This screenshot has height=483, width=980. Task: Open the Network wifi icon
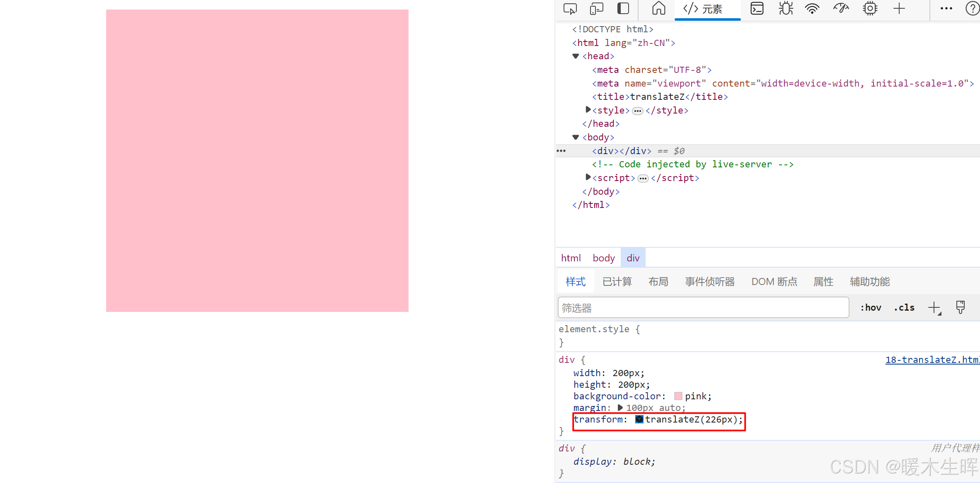click(x=812, y=9)
